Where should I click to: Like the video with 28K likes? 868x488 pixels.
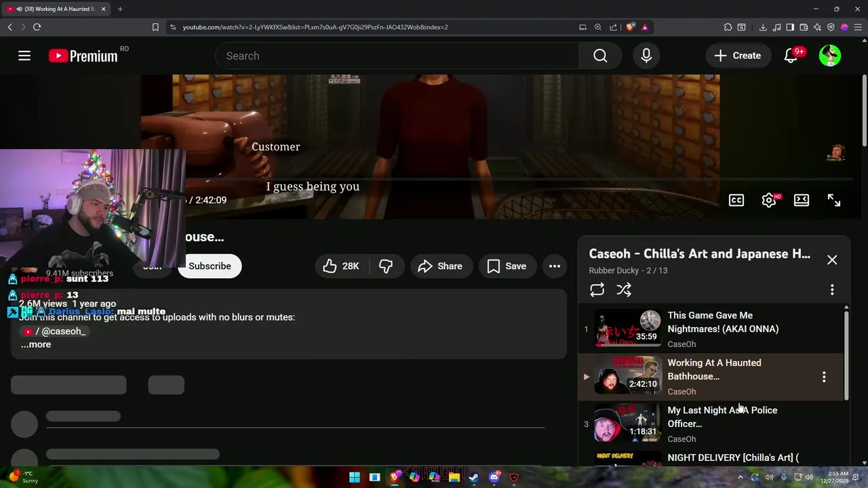[340, 266]
